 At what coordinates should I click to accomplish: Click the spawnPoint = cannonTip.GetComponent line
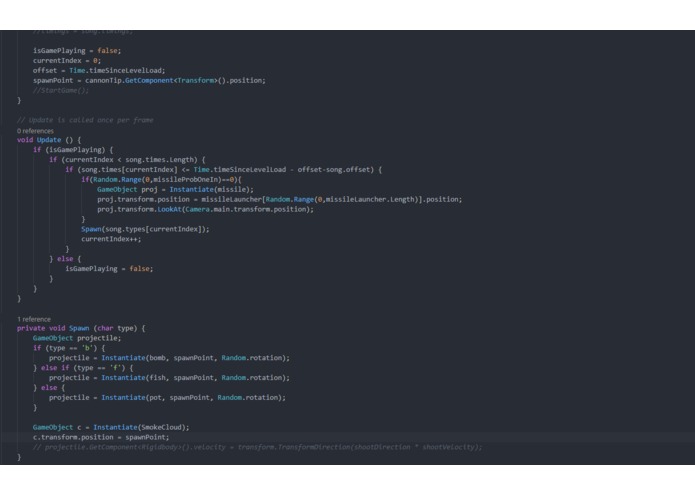click(x=149, y=80)
